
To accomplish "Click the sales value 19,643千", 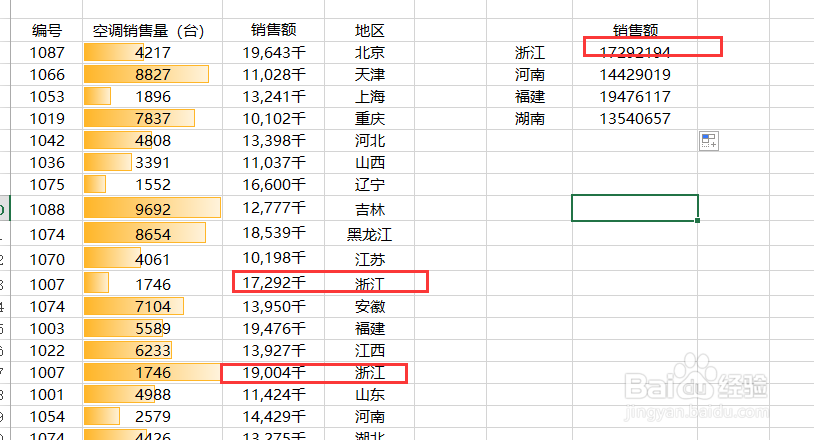I will [274, 52].
